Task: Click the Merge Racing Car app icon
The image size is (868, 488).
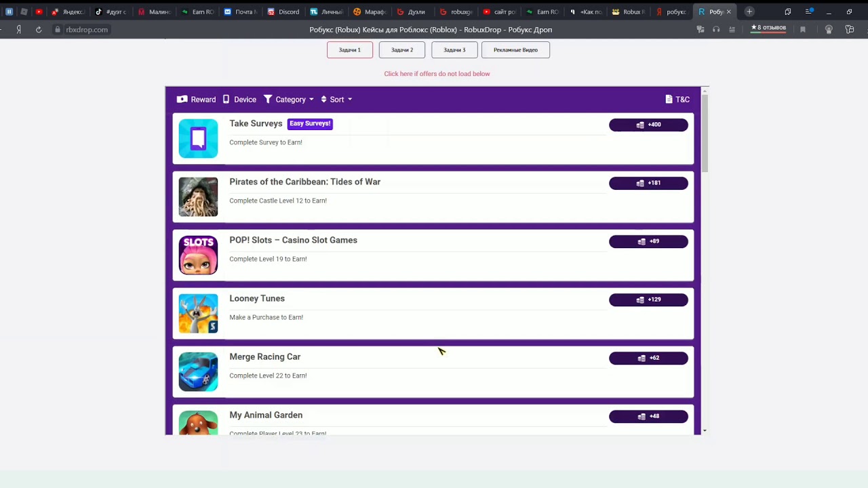Action: coord(198,371)
